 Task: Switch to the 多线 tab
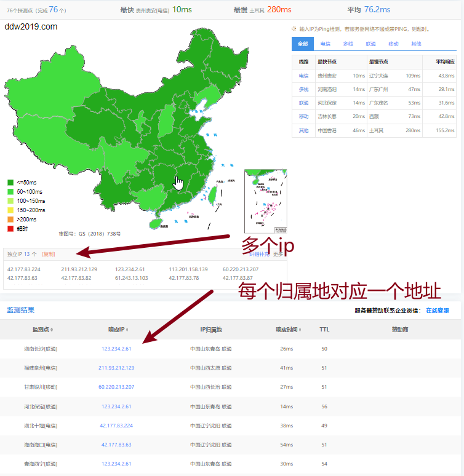point(348,44)
